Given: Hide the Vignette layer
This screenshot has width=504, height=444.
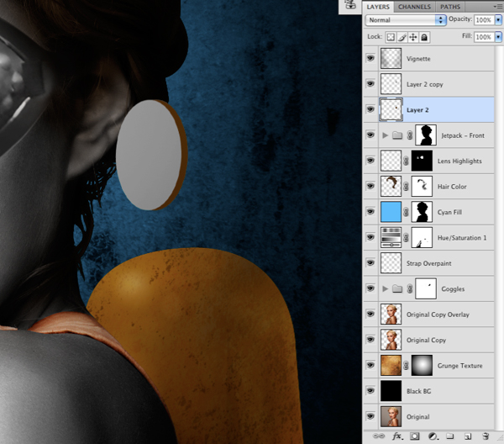Looking at the screenshot, I should pos(370,58).
